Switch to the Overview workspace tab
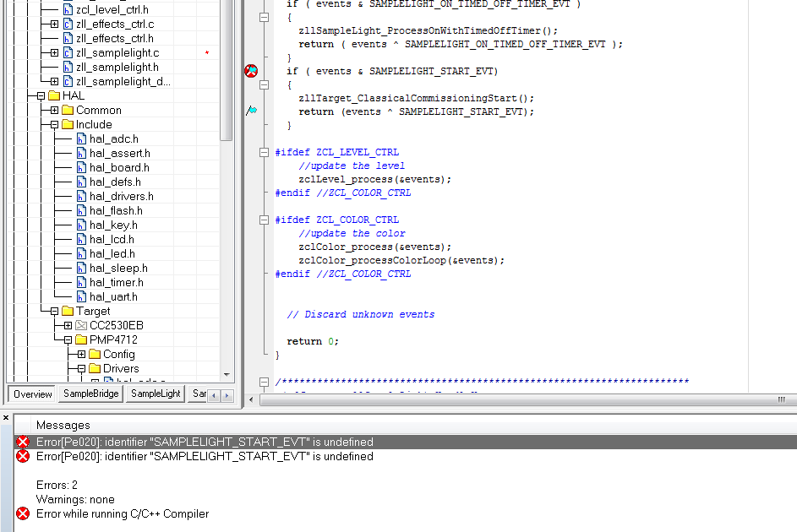Viewport: 797px width, 532px height. click(x=32, y=394)
